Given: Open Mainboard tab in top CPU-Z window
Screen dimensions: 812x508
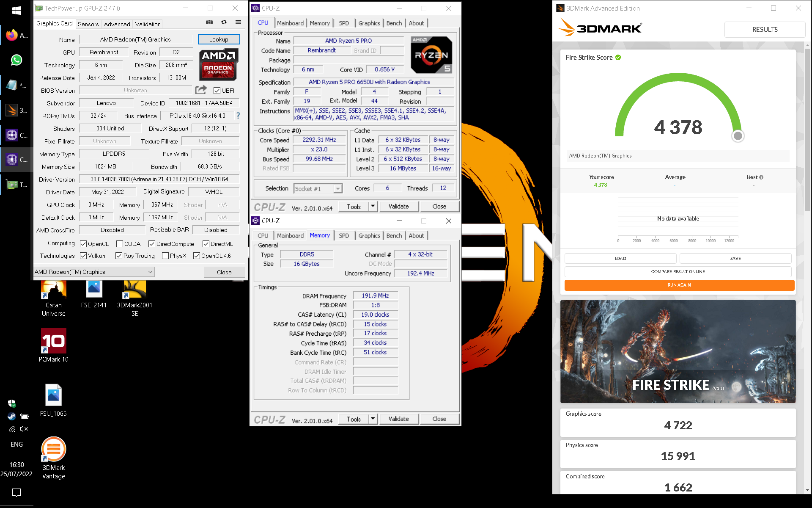Looking at the screenshot, I should (x=290, y=23).
